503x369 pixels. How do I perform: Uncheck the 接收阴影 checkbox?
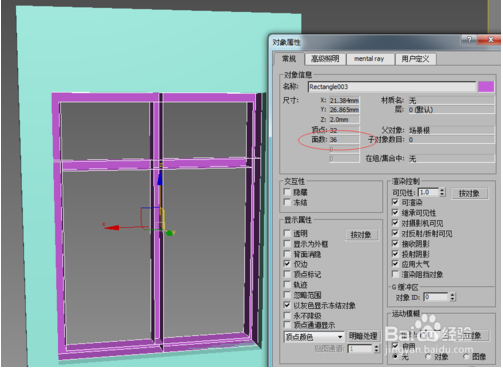[395, 243]
